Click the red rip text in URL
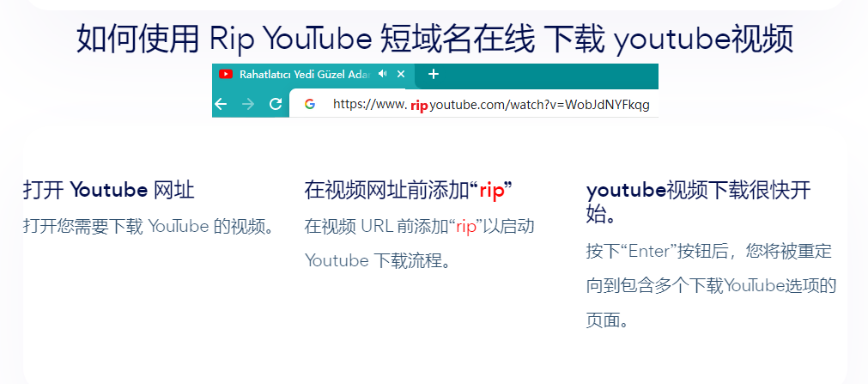Viewport: 868px width, 384px height. pyautogui.click(x=419, y=105)
